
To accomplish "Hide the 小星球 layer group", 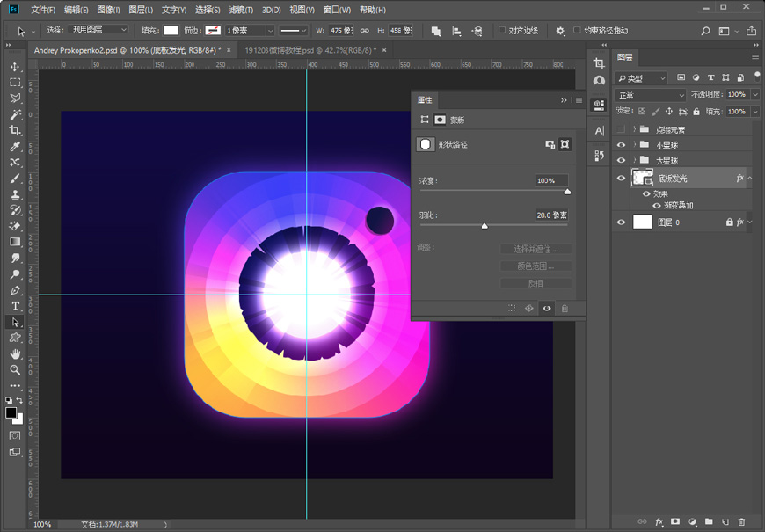I will click(621, 145).
